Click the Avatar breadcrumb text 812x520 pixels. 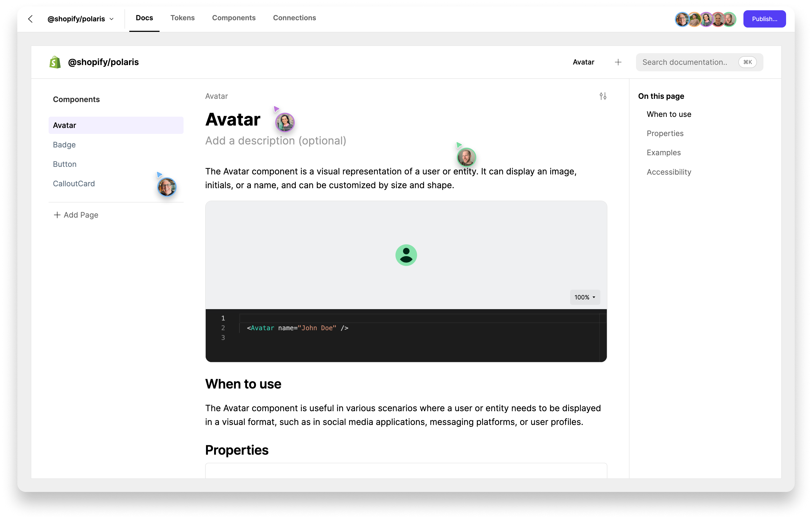(216, 96)
